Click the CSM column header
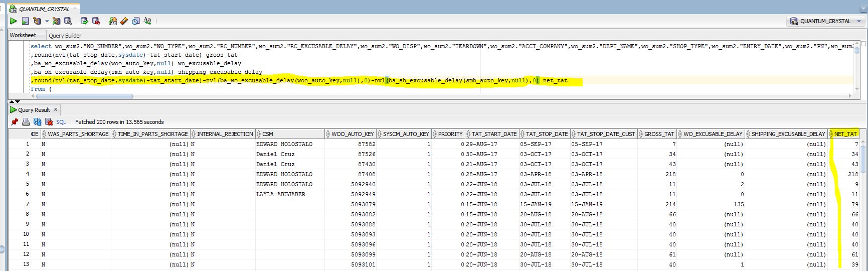Viewport: 868px width, 271px height. 290,134
